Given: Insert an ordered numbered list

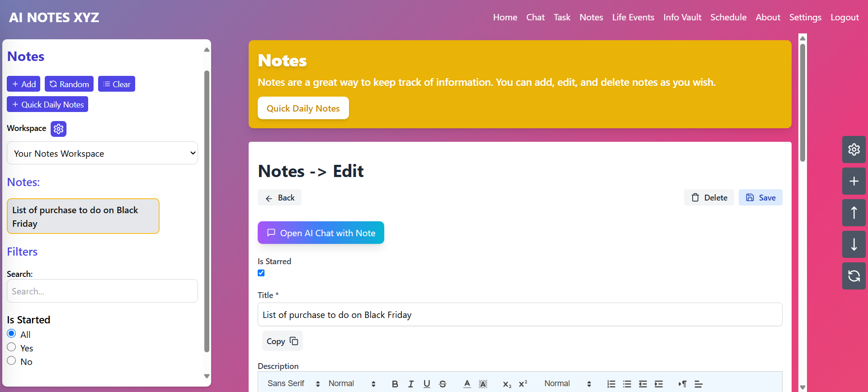Looking at the screenshot, I should [611, 384].
